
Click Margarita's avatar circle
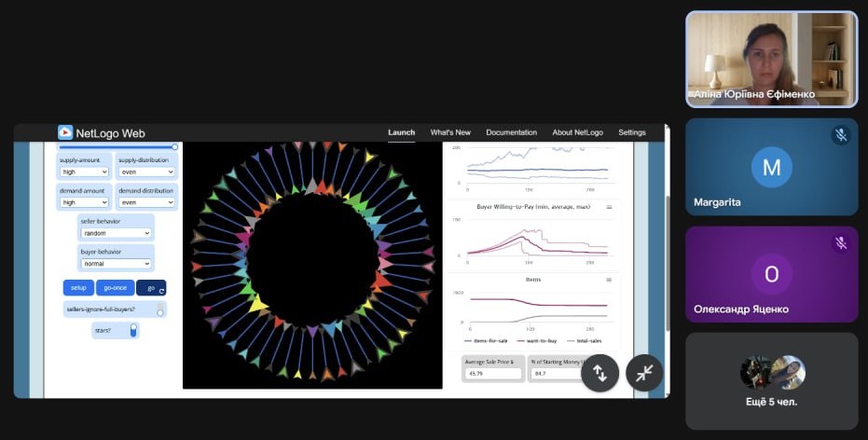coord(771,167)
